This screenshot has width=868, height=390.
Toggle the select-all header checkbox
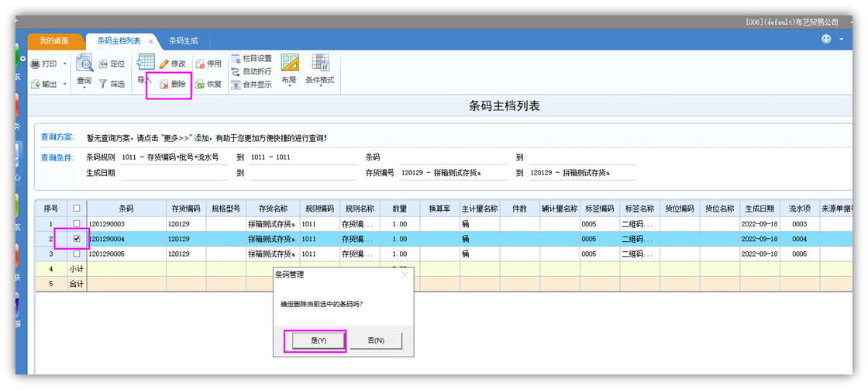click(77, 209)
